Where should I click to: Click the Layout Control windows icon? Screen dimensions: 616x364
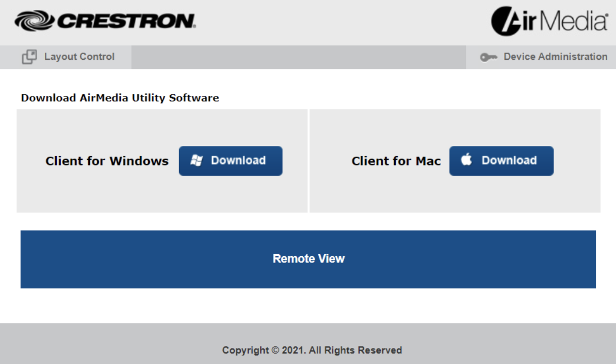(29, 57)
